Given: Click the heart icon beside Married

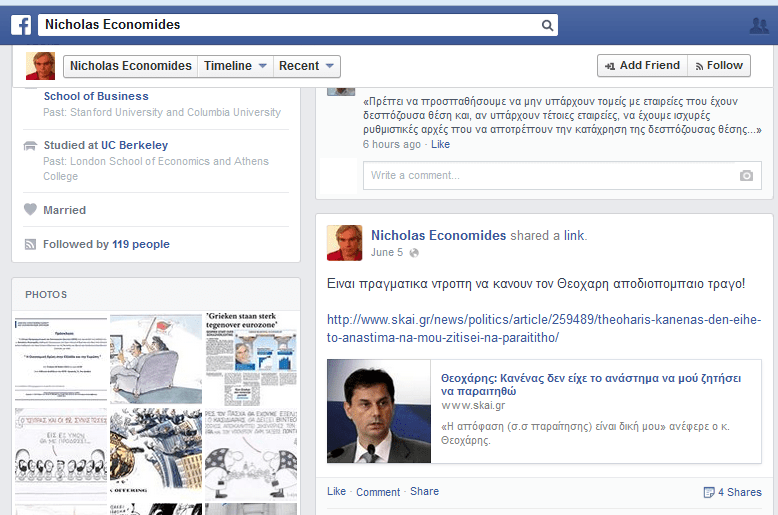Looking at the screenshot, I should [30, 210].
